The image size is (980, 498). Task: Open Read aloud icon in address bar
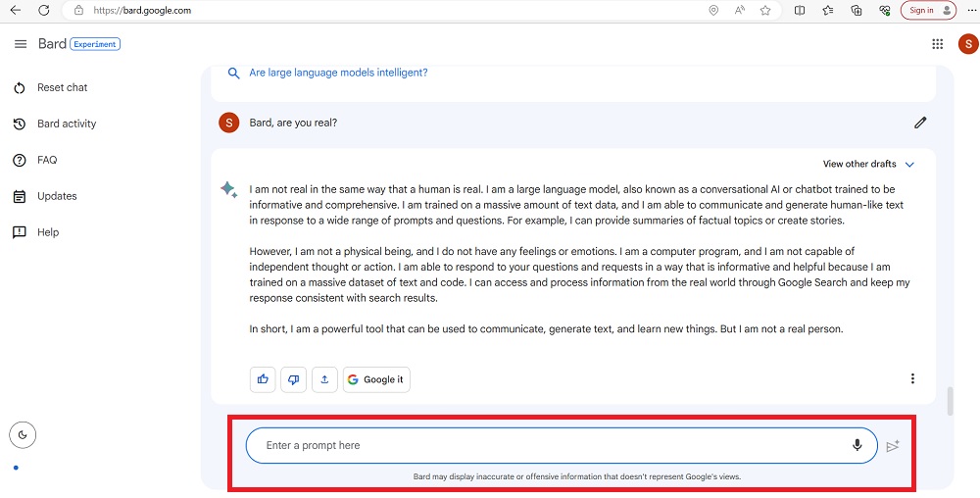point(739,10)
